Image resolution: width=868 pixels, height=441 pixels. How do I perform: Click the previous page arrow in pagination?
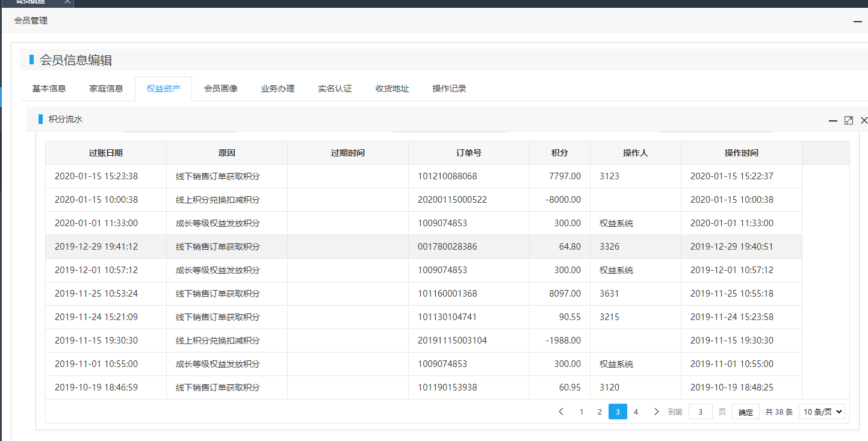(561, 412)
